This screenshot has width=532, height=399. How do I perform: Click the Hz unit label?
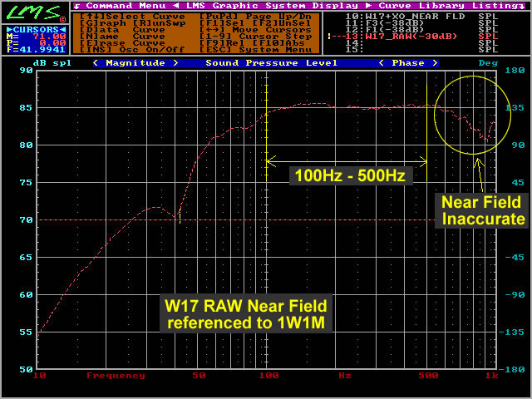tap(345, 376)
